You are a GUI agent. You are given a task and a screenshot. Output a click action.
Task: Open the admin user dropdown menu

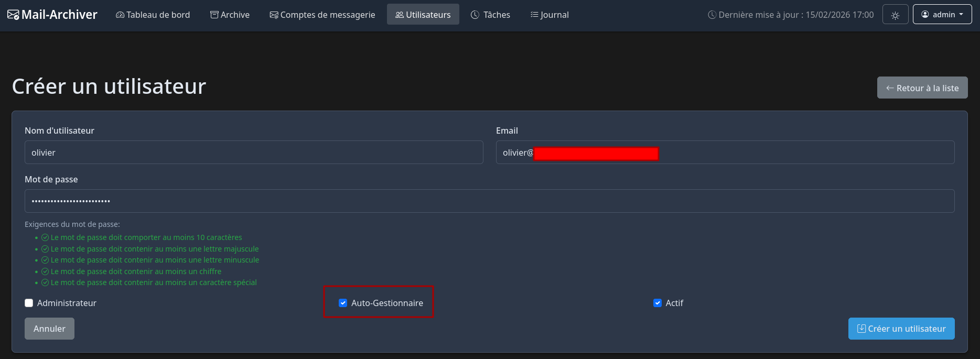[942, 15]
